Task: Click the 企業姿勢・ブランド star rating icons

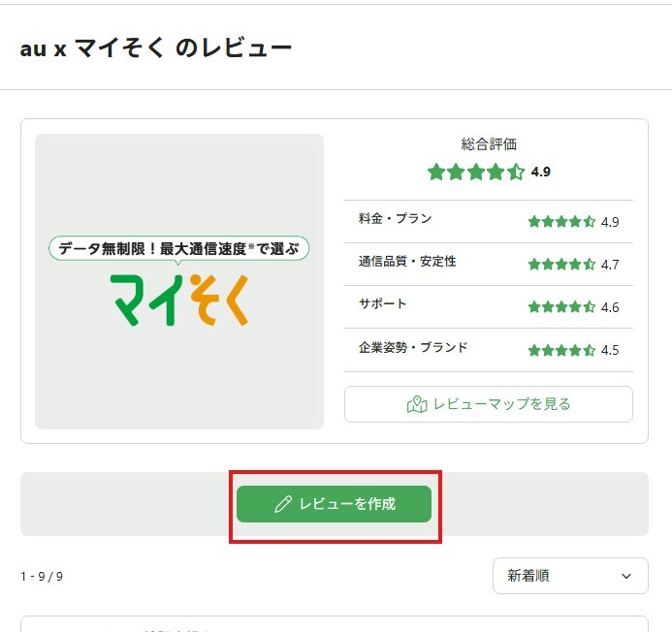Action: click(561, 350)
